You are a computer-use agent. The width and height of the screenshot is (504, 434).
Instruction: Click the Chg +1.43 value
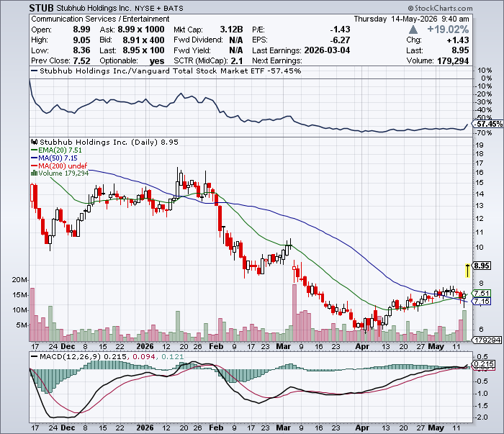tap(458, 40)
